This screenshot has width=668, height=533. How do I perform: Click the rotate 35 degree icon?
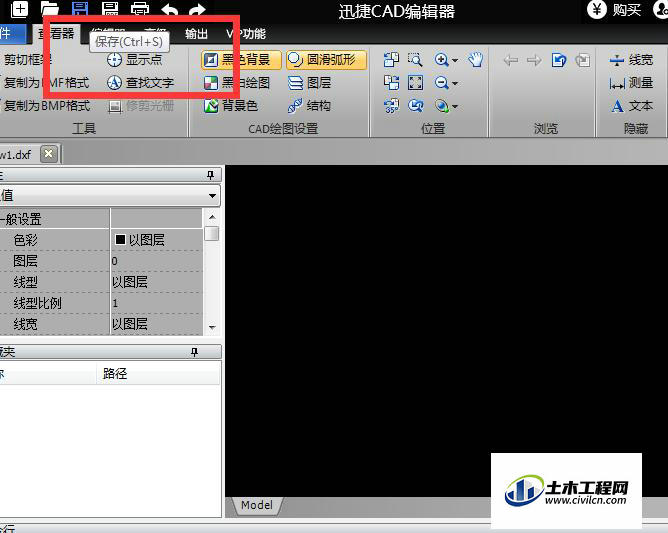click(x=392, y=106)
